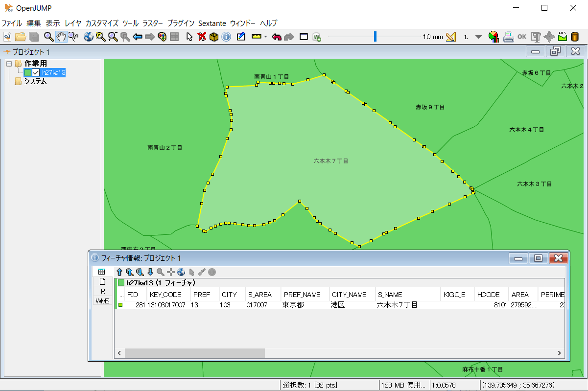Click globe icon in Feature Info toolbar
The height and width of the screenshot is (391, 588).
[181, 272]
